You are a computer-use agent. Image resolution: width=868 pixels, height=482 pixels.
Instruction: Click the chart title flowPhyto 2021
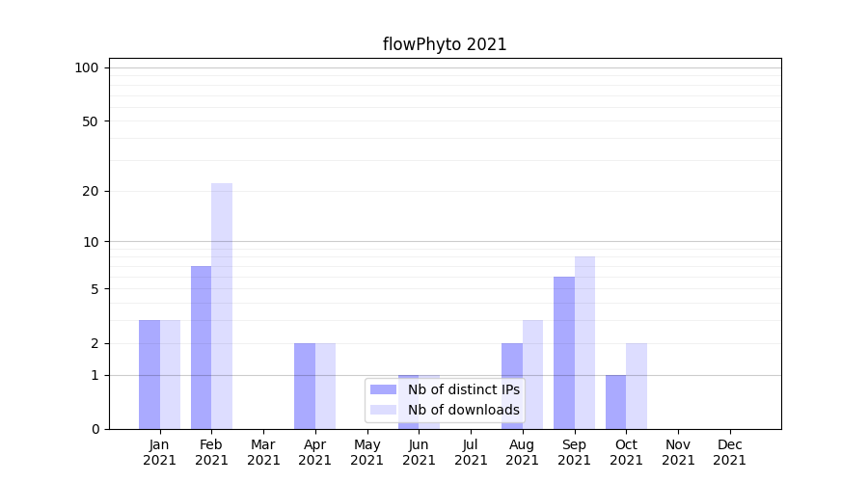[x=445, y=44]
